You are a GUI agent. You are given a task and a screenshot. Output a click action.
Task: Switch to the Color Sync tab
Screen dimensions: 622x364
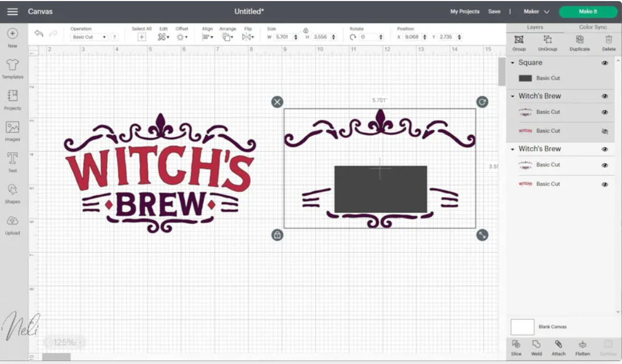pyautogui.click(x=592, y=26)
